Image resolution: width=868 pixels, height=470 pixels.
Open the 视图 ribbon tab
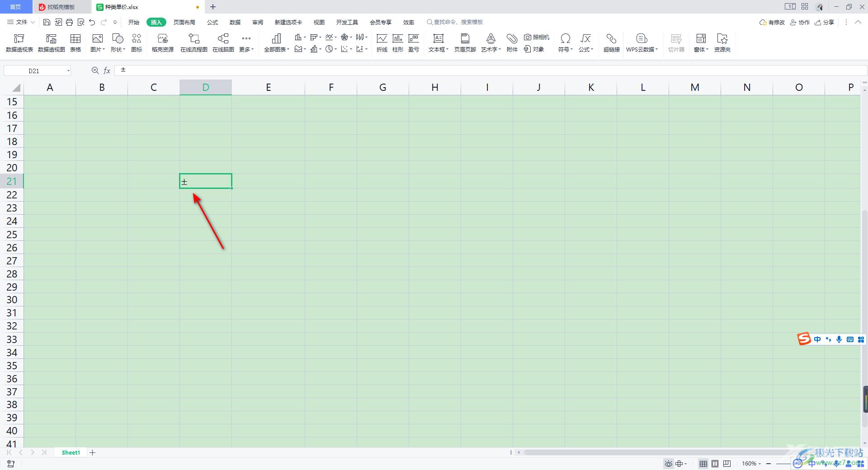coord(319,22)
